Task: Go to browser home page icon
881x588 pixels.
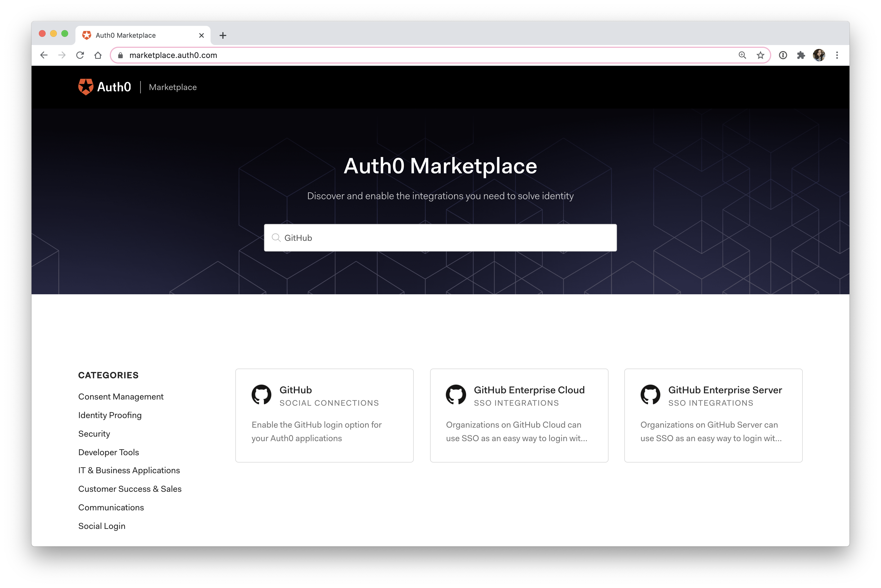Action: (98, 55)
